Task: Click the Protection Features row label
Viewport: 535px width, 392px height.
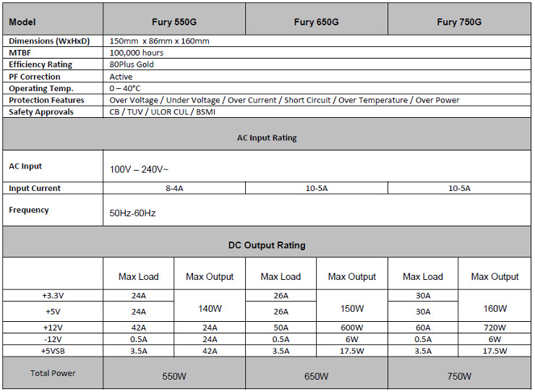Action: 46,100
